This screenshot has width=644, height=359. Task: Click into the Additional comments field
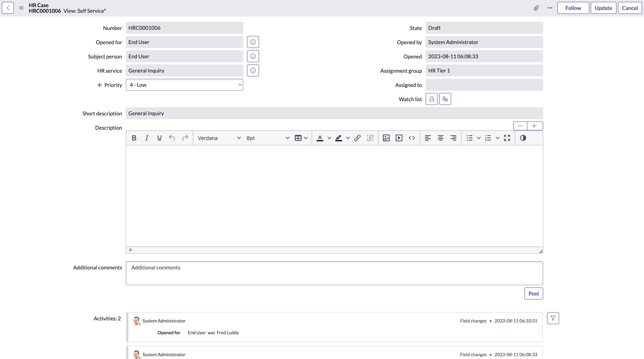tap(334, 273)
